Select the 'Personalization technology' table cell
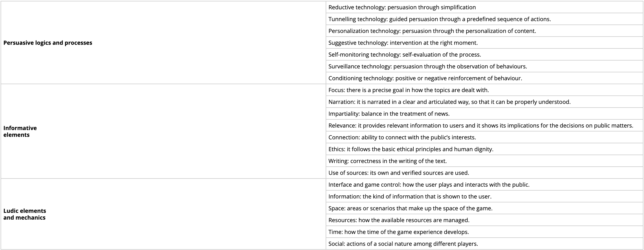Screen dimensions: 644x250 [x=432, y=31]
